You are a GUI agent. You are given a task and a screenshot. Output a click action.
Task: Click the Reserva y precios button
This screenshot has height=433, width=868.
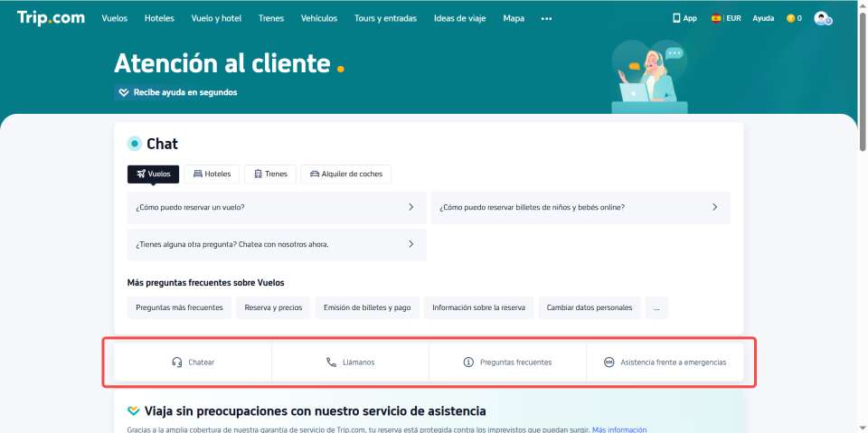pos(273,308)
